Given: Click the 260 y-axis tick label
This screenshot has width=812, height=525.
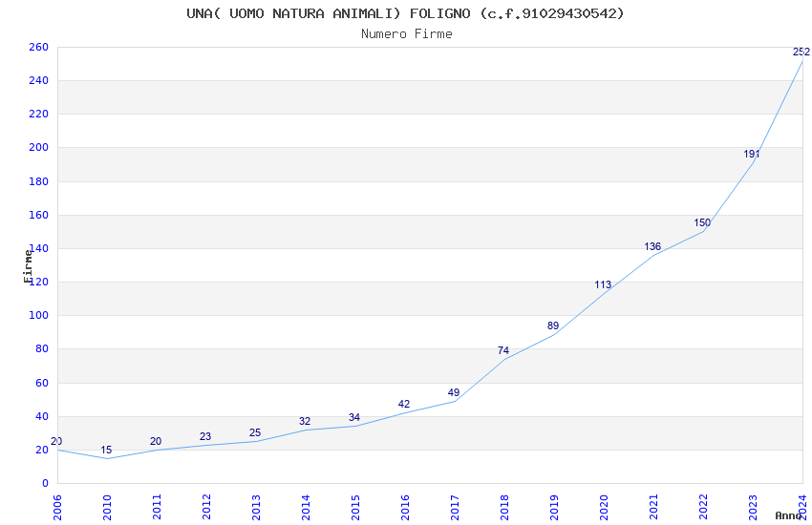Looking at the screenshot, I should click(39, 47).
